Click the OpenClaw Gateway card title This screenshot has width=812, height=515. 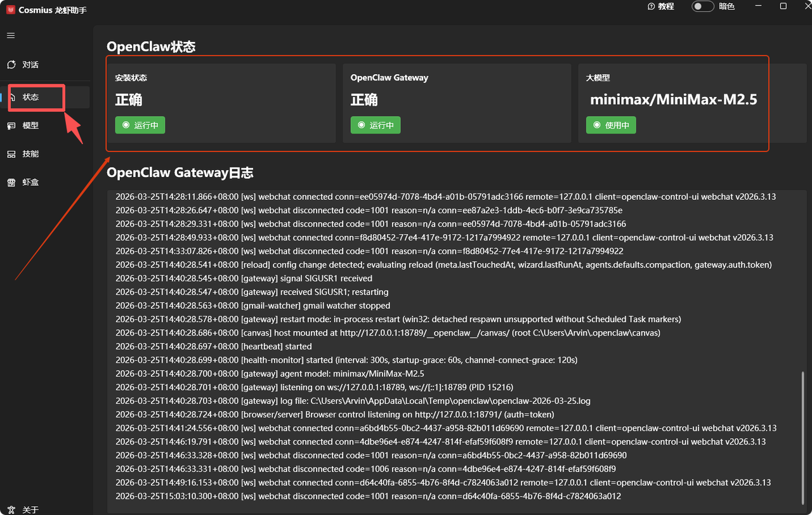tap(390, 77)
